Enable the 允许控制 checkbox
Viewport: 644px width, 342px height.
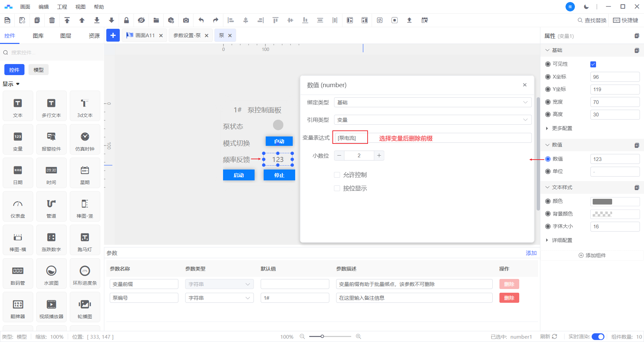pos(337,175)
